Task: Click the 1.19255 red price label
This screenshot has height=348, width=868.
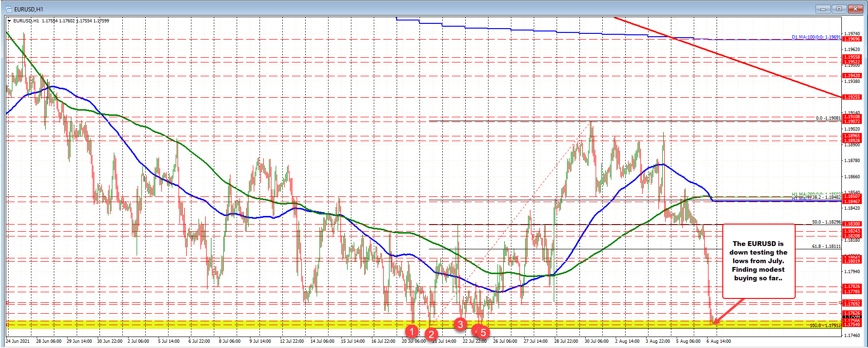Action: coord(851,97)
